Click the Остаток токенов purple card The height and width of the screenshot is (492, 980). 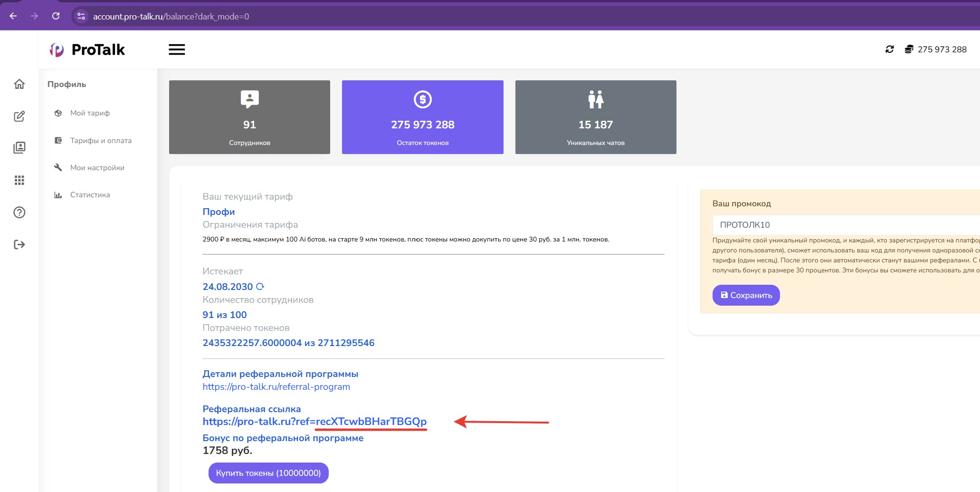pyautogui.click(x=422, y=117)
